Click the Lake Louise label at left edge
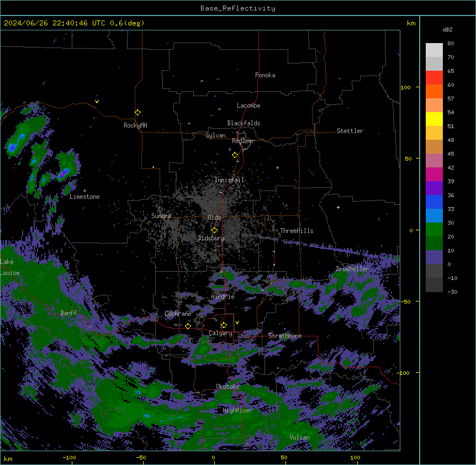Image resolution: width=476 pixels, height=465 pixels. (10, 267)
